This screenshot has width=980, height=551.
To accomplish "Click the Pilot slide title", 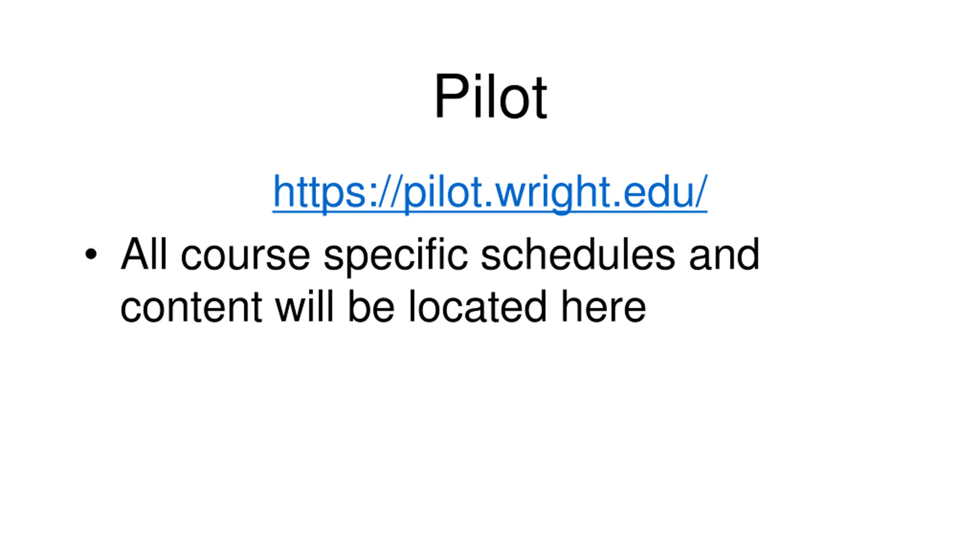I will pos(490,96).
